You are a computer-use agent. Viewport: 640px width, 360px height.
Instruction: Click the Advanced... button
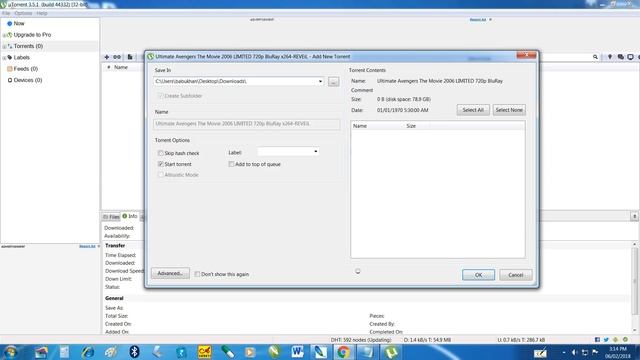tap(170, 273)
